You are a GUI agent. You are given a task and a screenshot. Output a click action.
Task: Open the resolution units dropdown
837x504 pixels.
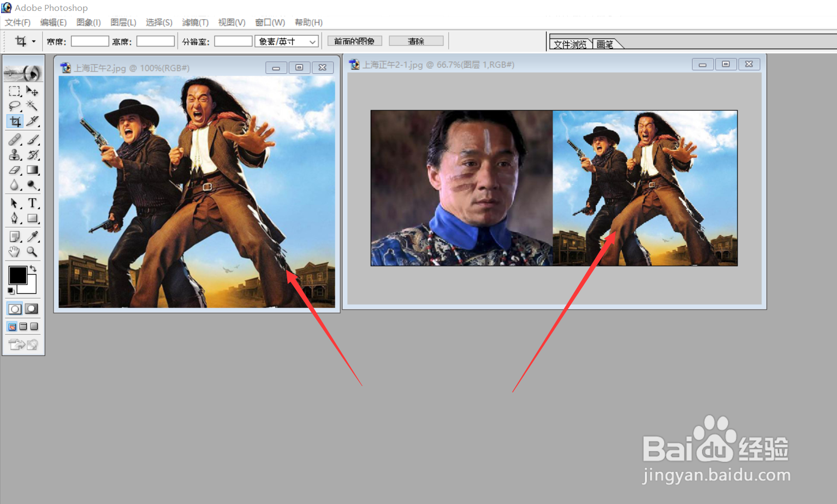click(287, 41)
